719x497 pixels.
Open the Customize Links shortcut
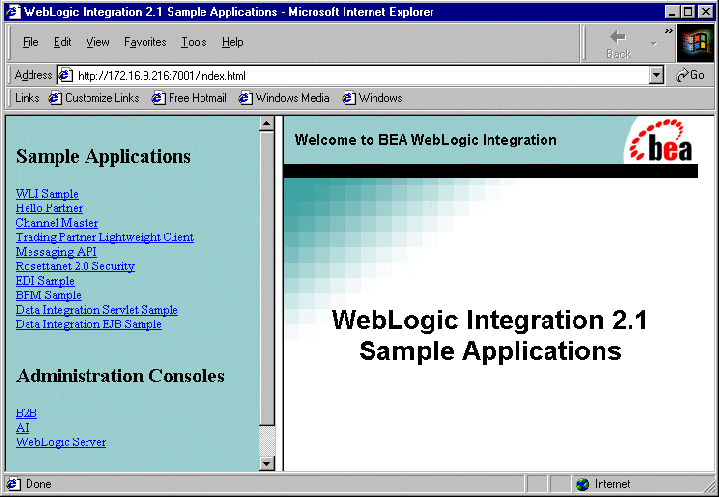94,98
